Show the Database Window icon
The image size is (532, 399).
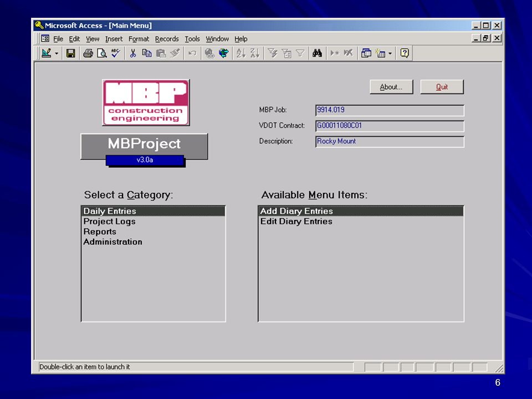pos(366,53)
